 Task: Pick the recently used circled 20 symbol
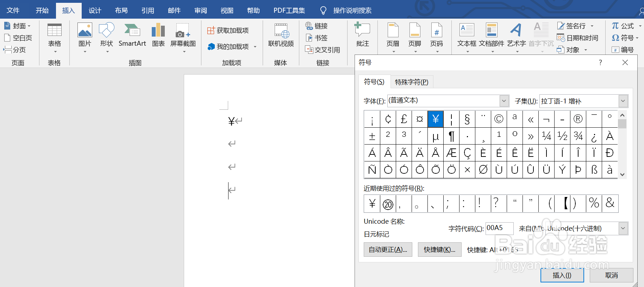388,203
